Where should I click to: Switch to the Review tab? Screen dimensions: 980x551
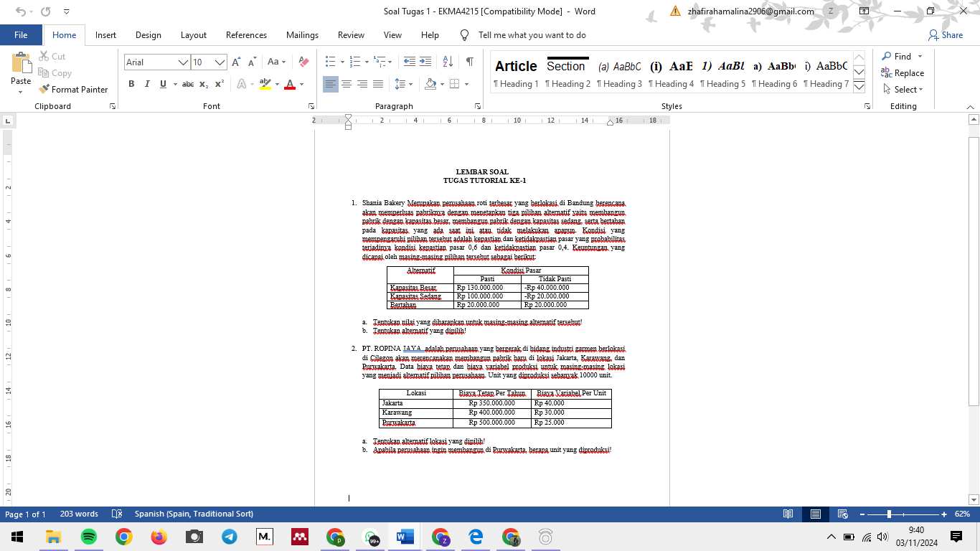point(351,35)
